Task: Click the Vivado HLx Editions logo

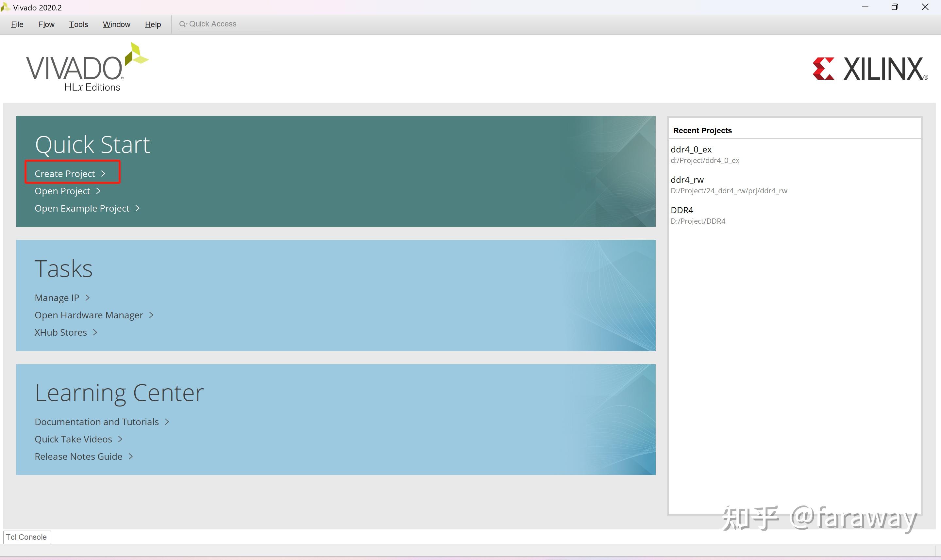Action: click(87, 68)
